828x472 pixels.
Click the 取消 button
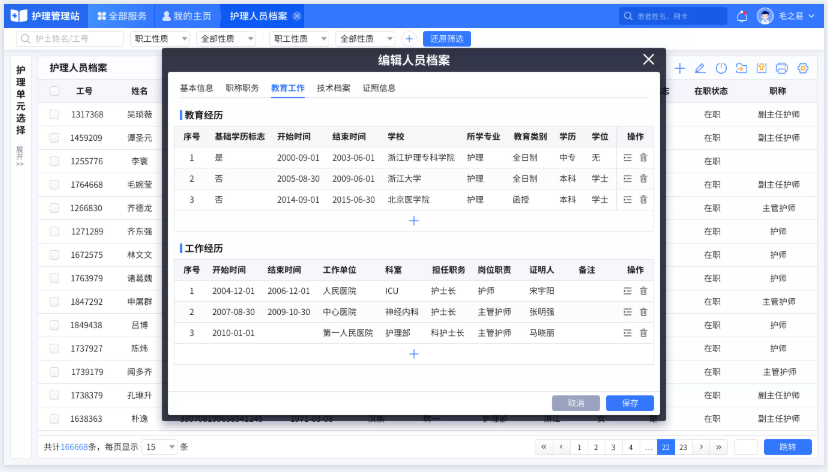(576, 403)
